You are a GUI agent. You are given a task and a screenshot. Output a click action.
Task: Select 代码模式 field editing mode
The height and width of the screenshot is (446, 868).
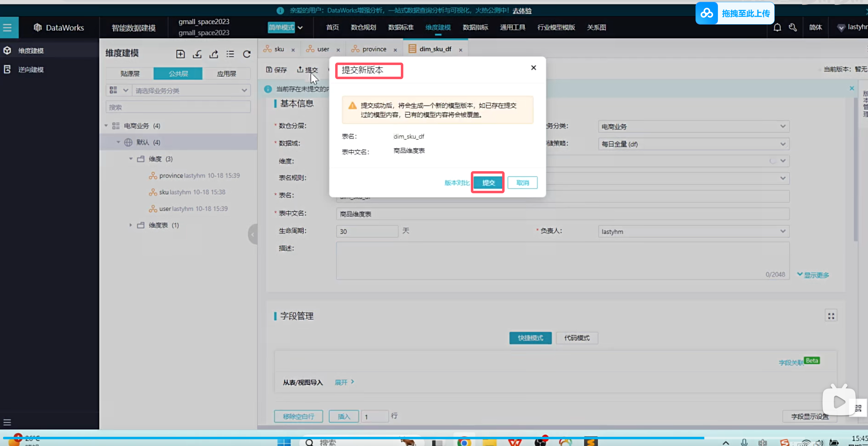576,338
